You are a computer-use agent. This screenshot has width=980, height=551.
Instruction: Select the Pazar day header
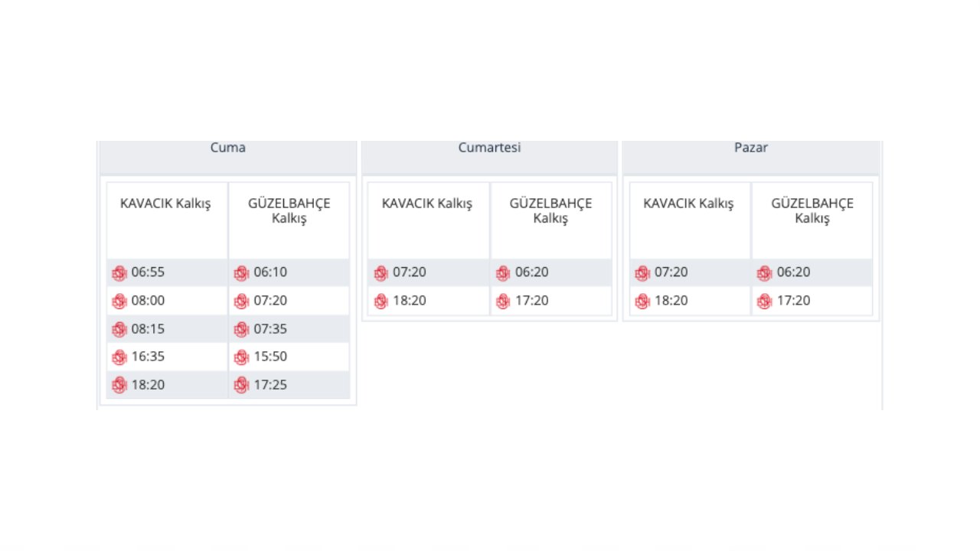coord(751,148)
